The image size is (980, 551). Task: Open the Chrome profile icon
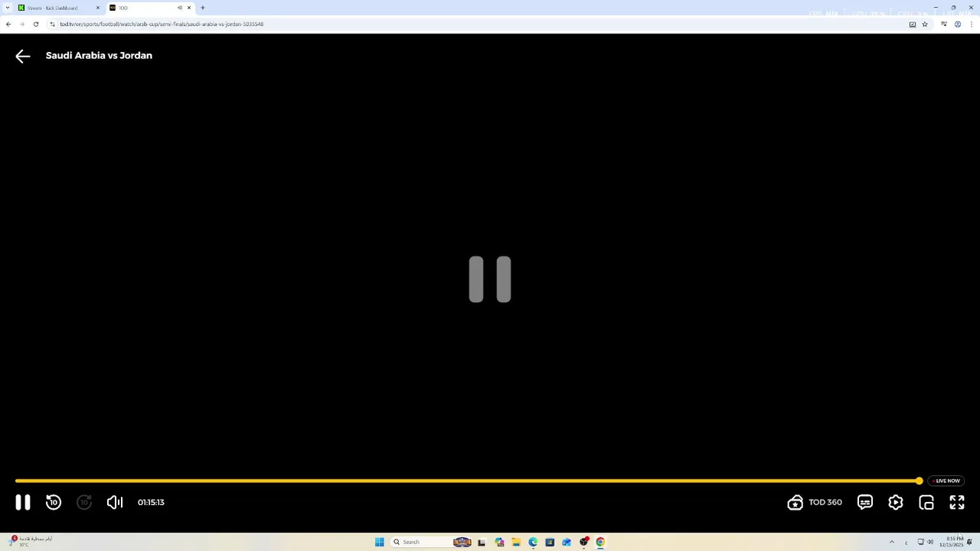pyautogui.click(x=958, y=24)
